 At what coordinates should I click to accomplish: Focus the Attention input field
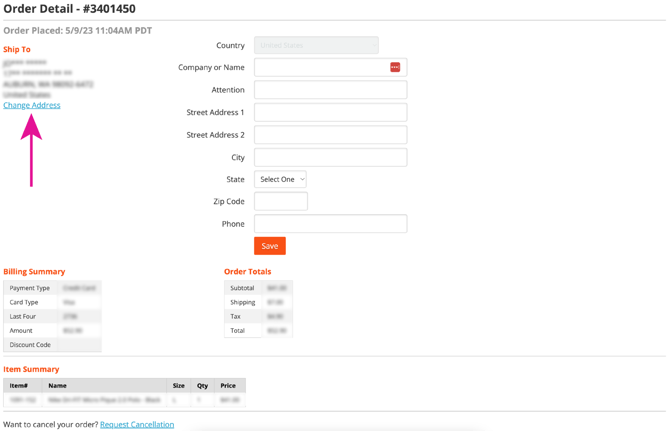tap(330, 90)
